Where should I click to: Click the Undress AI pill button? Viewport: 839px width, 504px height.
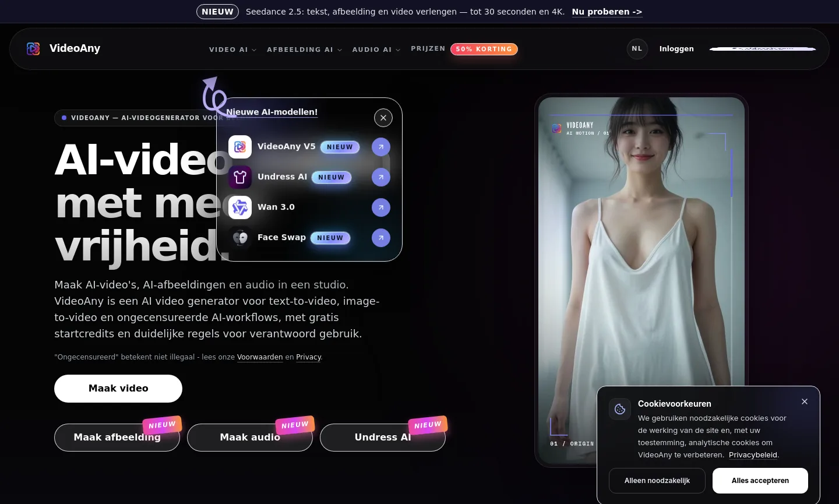tap(383, 438)
